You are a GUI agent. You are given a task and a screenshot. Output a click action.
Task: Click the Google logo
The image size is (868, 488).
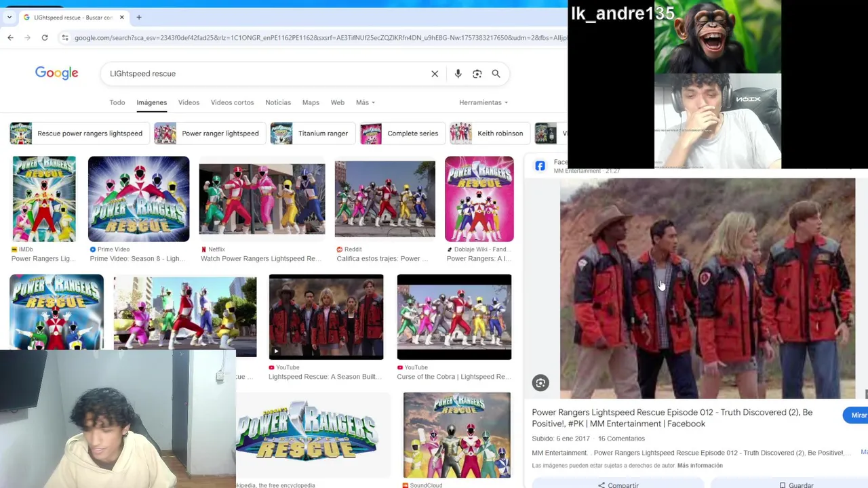[57, 73]
